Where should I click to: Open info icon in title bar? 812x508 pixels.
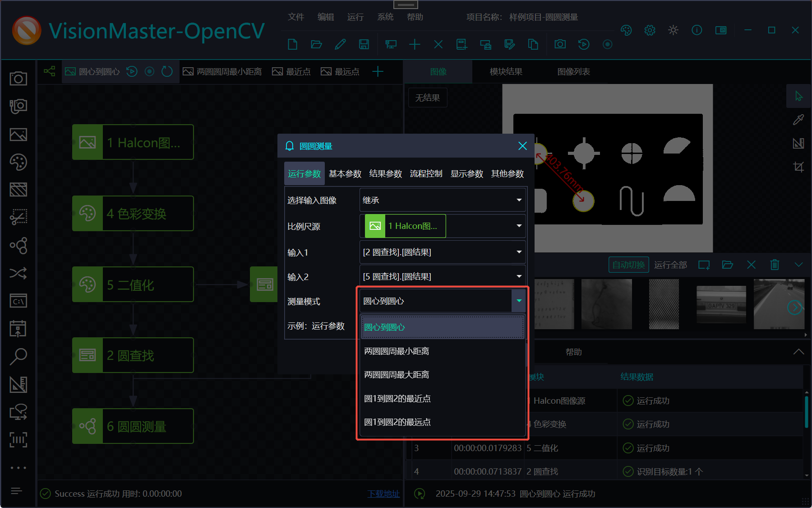697,30
